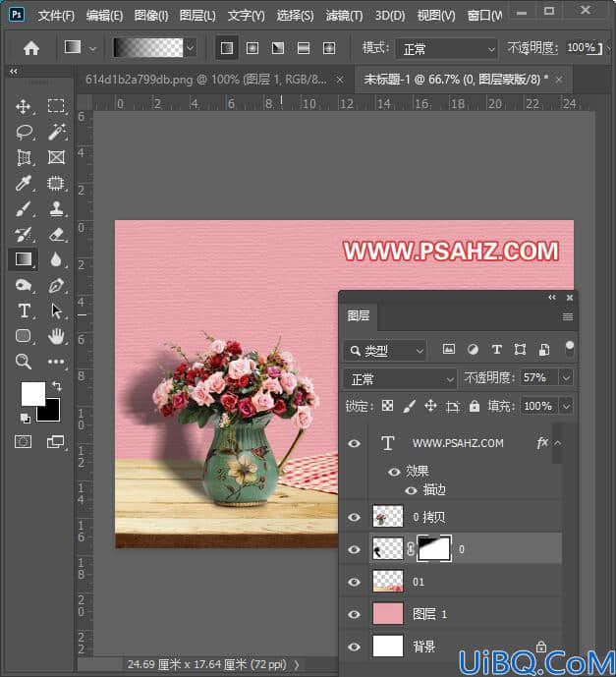Image resolution: width=616 pixels, height=677 pixels.
Task: Select the Frame tool
Action: coord(57,157)
